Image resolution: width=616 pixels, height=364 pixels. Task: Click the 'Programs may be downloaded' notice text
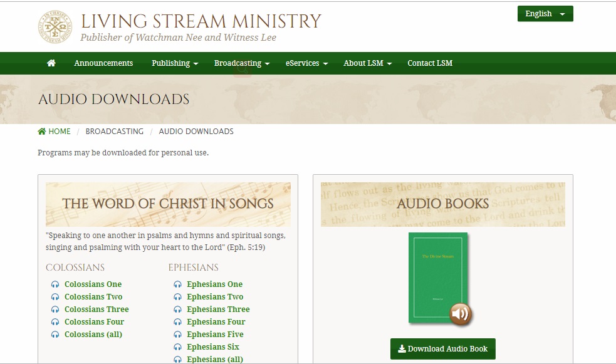(123, 153)
